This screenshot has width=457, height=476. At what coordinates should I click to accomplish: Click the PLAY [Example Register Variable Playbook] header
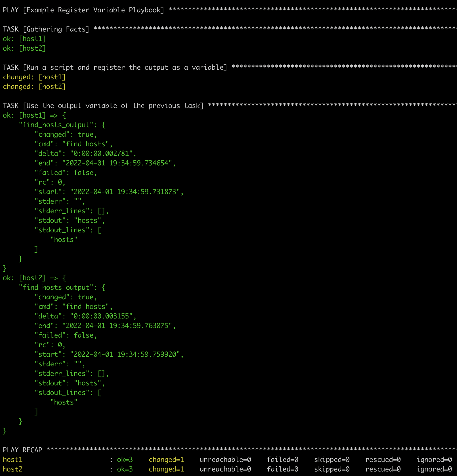pos(83,10)
